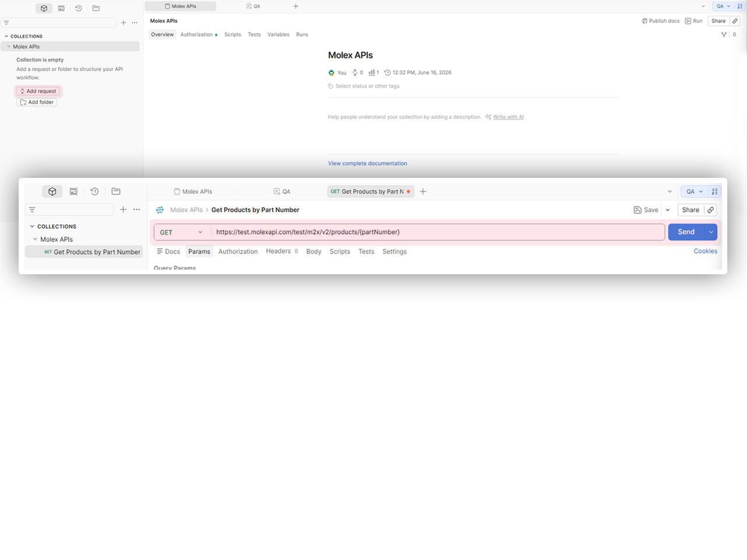
Task: Click the fork icon under Share in the background window
Action: (x=724, y=34)
